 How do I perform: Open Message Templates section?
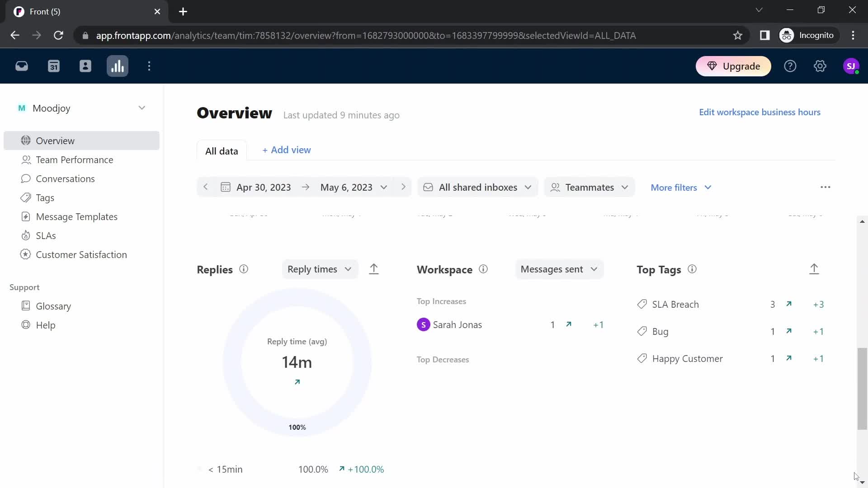(x=76, y=216)
